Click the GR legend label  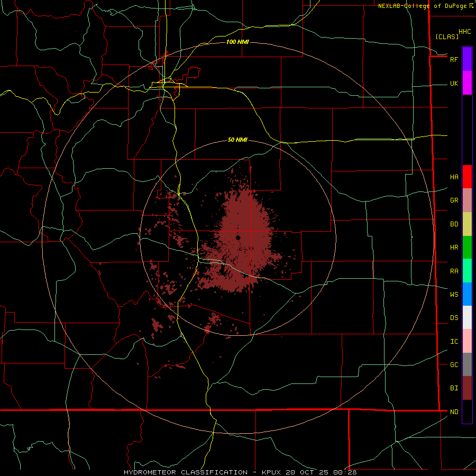454,200
